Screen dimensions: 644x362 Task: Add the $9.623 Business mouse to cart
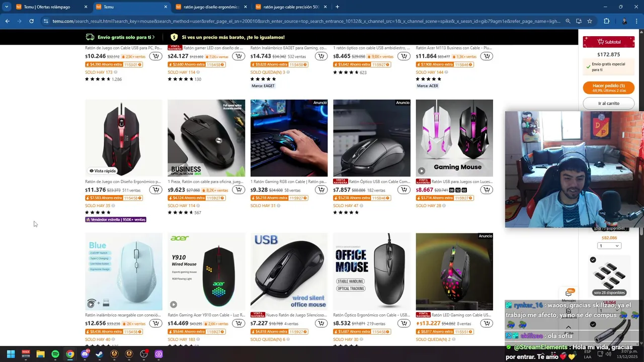click(238, 190)
